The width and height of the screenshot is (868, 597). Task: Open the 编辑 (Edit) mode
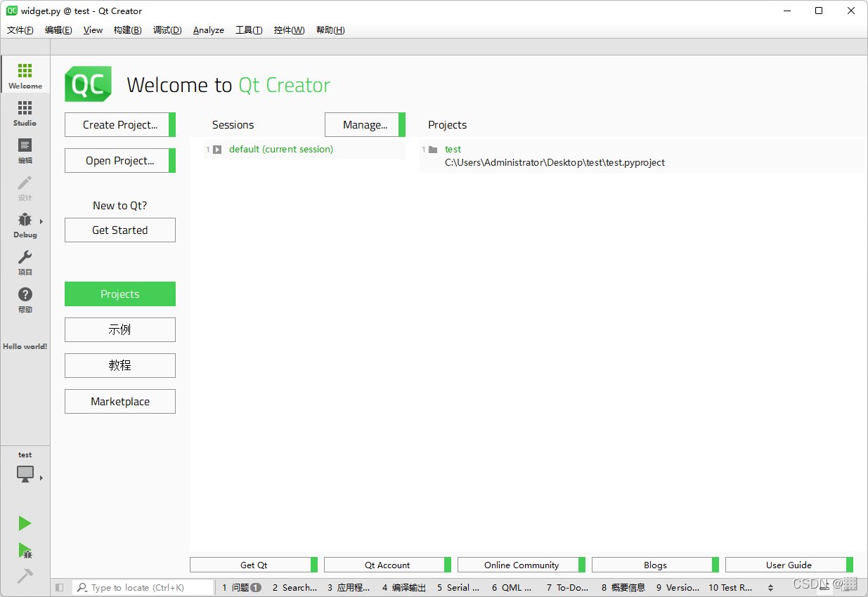(x=25, y=150)
